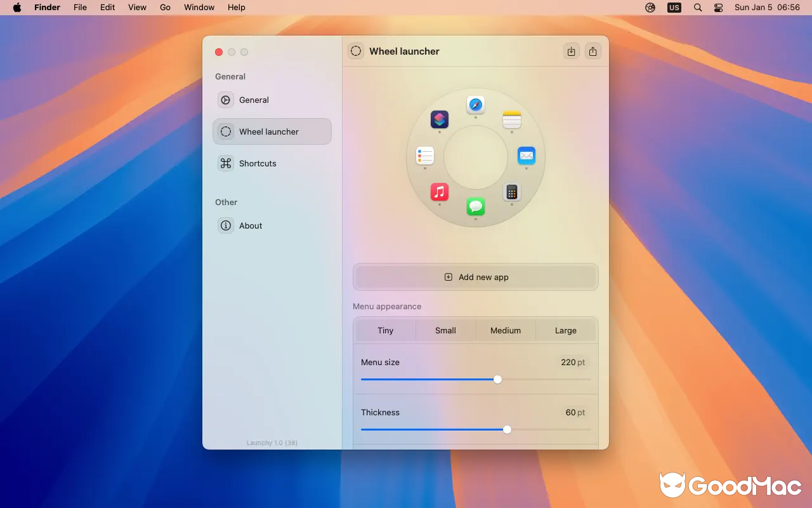The image size is (812, 508).
Task: Open the File menu
Action: click(x=80, y=8)
